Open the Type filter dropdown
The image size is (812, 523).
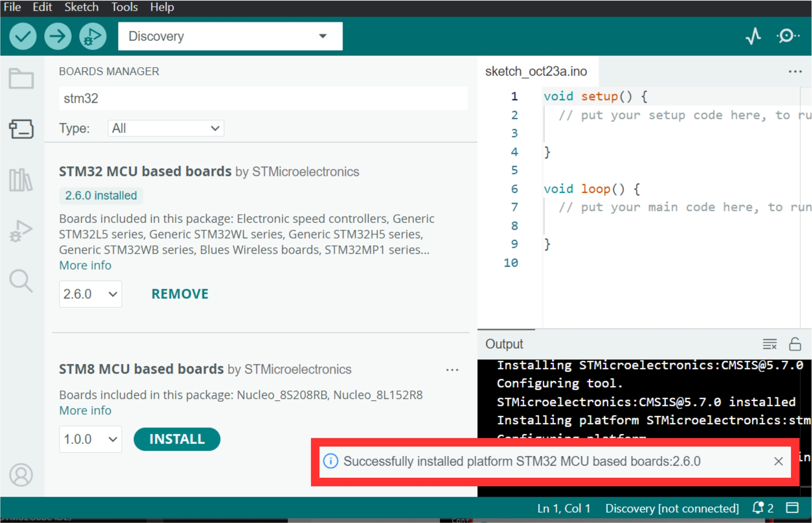166,128
